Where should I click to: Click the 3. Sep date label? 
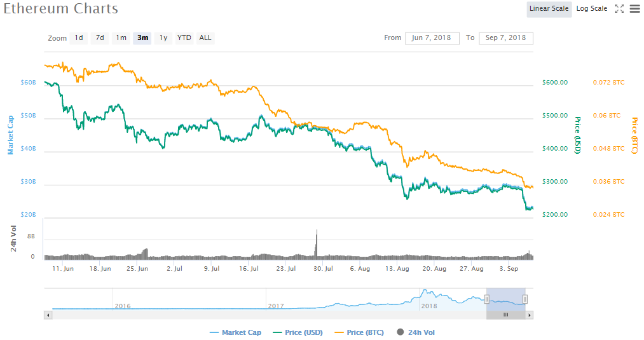click(x=509, y=269)
